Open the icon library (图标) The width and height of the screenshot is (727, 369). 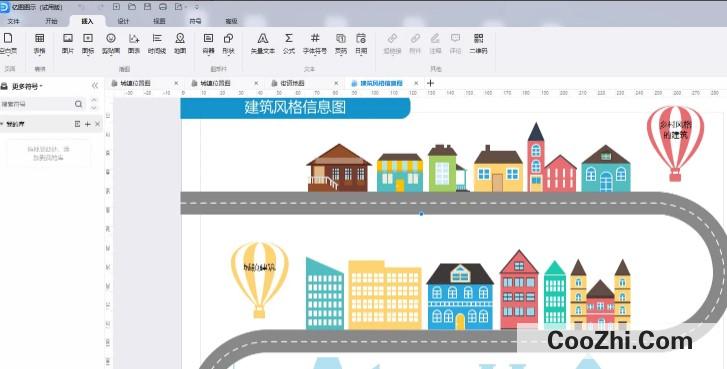88,43
